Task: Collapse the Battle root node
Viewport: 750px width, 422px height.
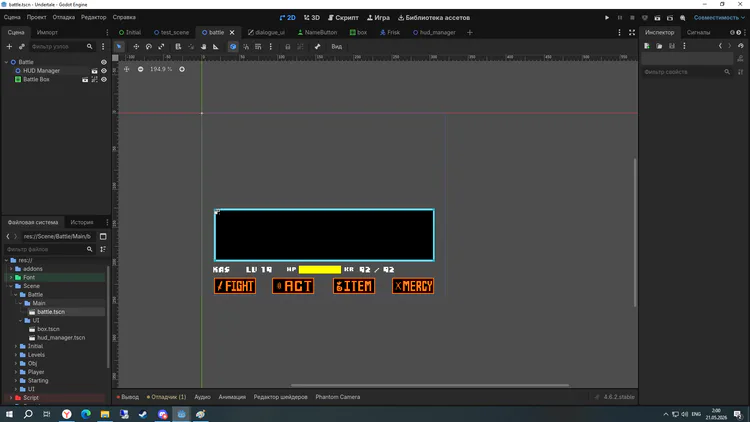Action: [x=6, y=62]
